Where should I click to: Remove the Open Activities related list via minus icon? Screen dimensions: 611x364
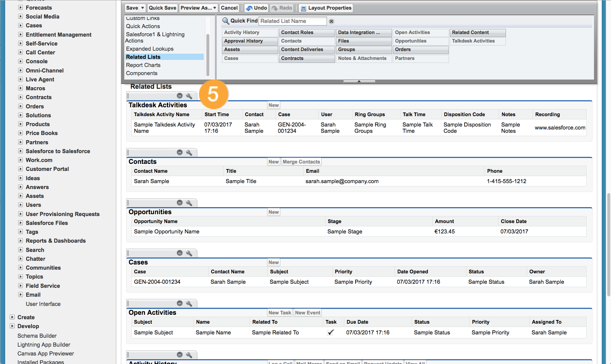point(180,303)
